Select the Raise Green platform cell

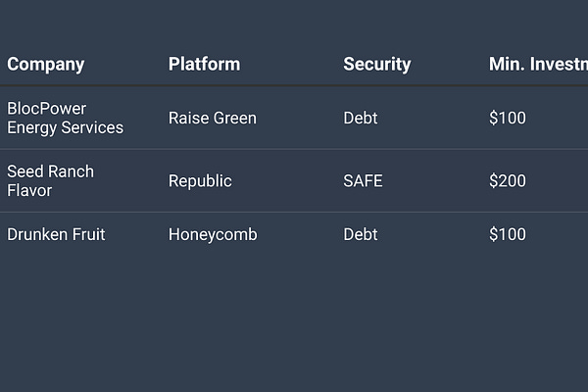(213, 119)
